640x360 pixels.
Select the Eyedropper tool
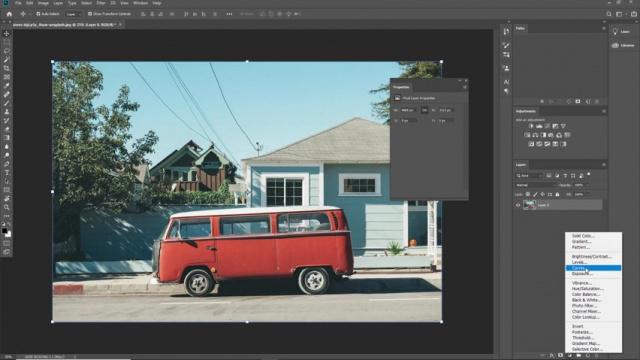tap(7, 86)
